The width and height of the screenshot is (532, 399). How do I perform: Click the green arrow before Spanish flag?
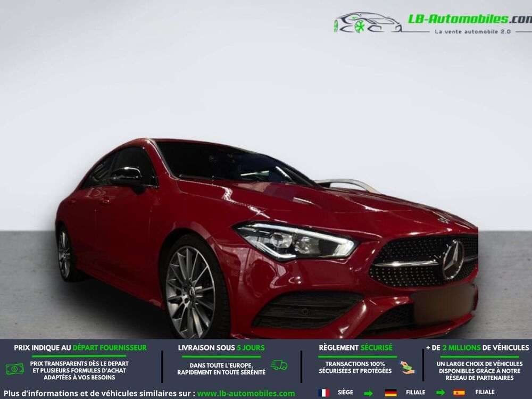click(440, 393)
